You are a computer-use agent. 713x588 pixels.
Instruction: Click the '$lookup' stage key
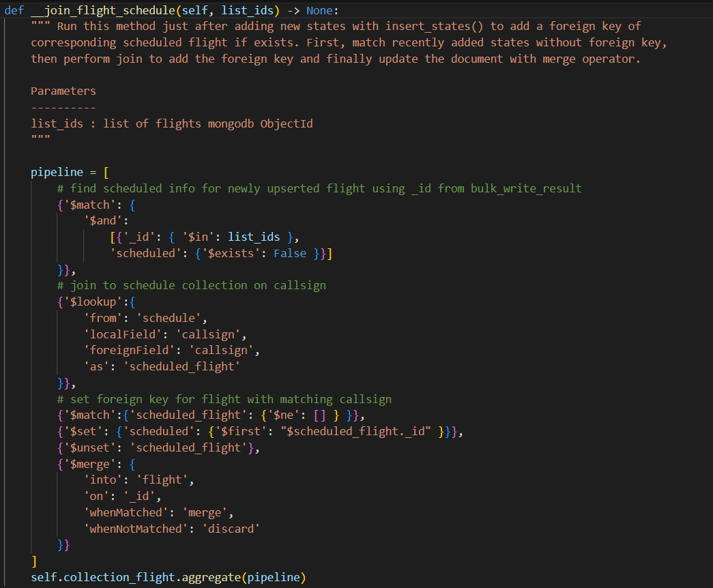[x=93, y=303]
